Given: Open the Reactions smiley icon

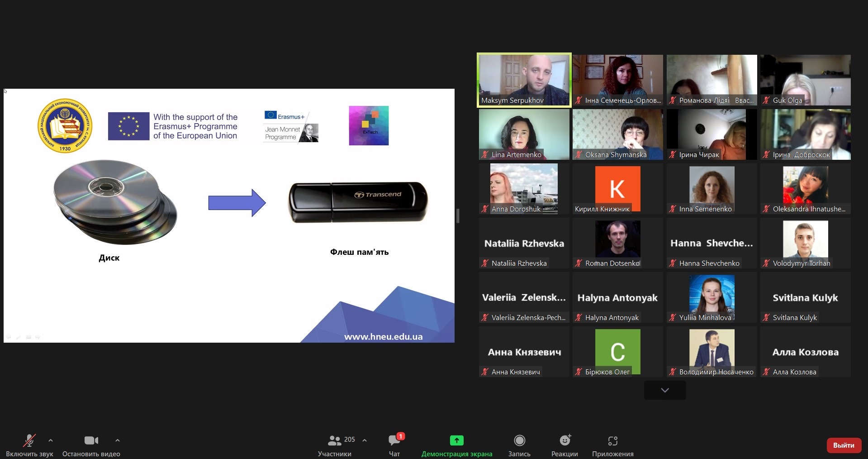Looking at the screenshot, I should point(564,440).
